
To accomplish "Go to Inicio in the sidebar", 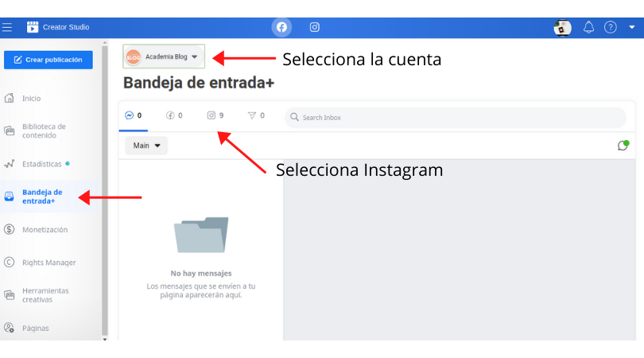I will pos(31,98).
